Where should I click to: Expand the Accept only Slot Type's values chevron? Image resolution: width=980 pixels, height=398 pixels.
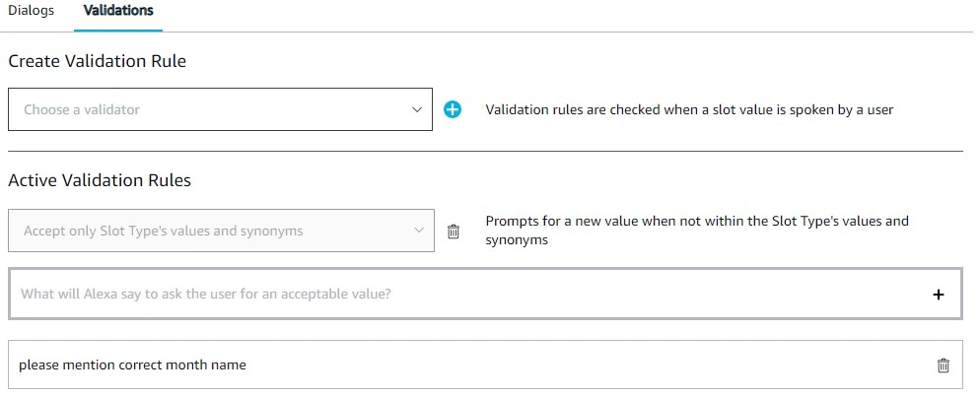click(419, 231)
